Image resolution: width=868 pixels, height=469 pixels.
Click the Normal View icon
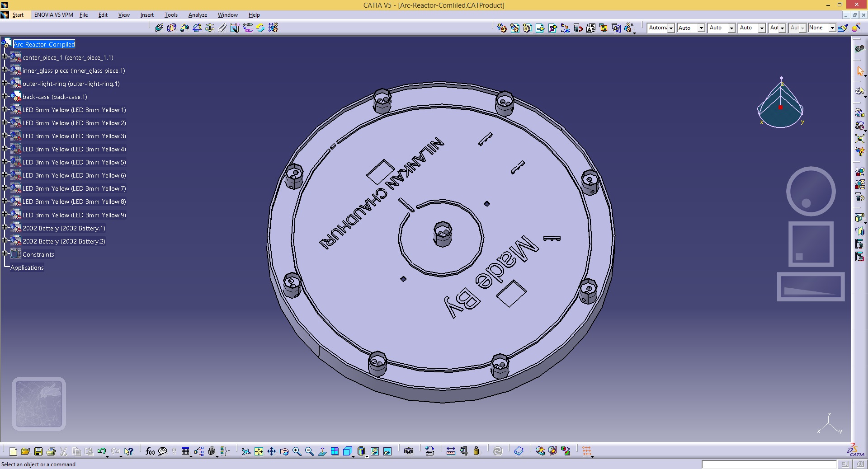pyautogui.click(x=322, y=451)
